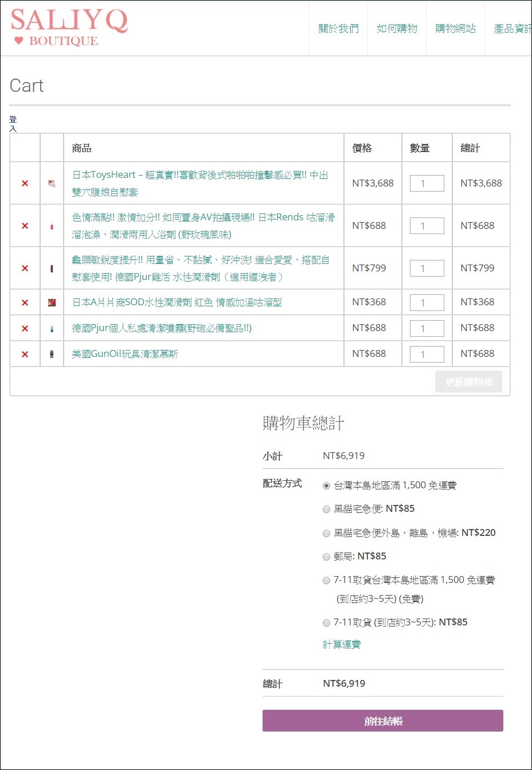This screenshot has height=770, width=532.
Task: Click the 商品 column header
Action: 81,148
